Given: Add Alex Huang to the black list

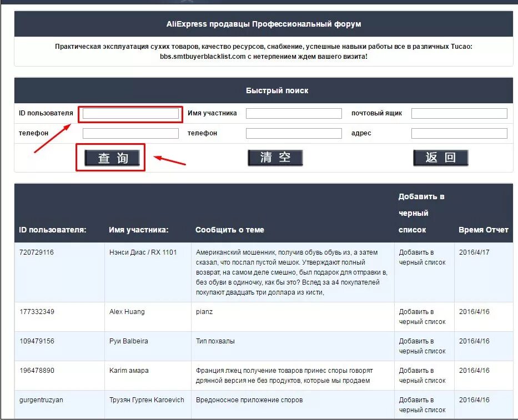Looking at the screenshot, I should click(x=422, y=317).
